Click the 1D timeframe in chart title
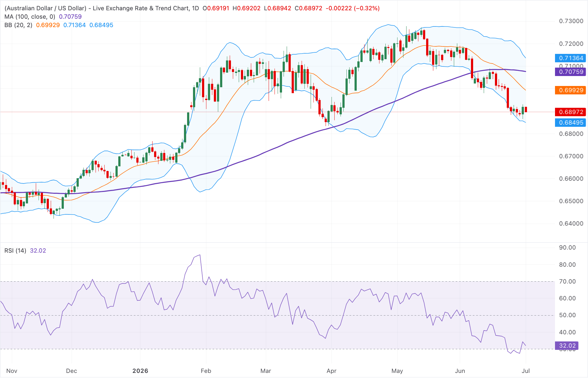 tap(195, 8)
